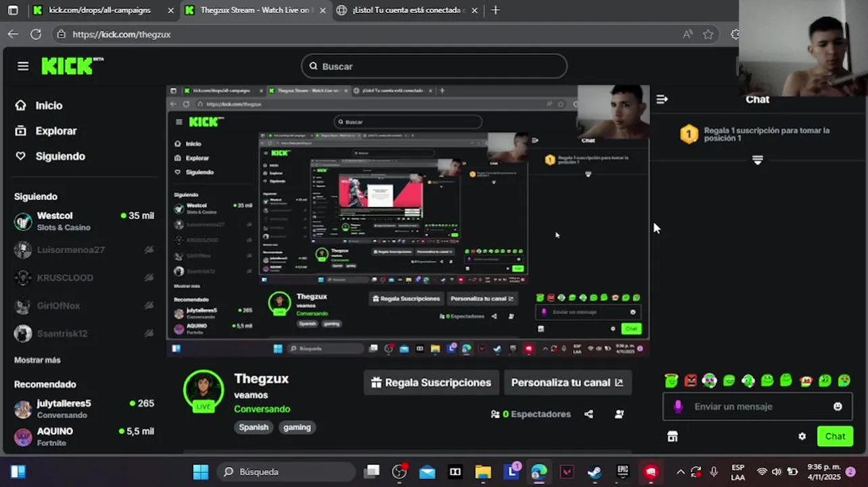This screenshot has height=487, width=868.
Task: Open offline channel KRUSCLOOD
Action: pyautogui.click(x=84, y=277)
